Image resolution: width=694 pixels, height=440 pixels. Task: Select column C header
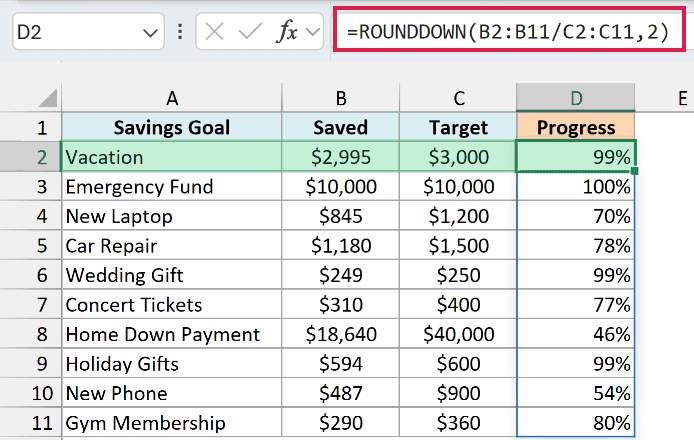point(458,98)
